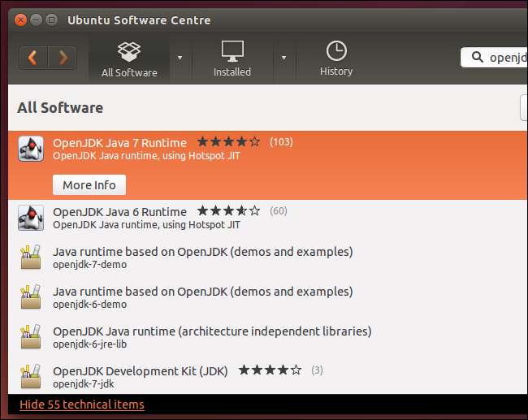Image resolution: width=528 pixels, height=420 pixels.
Task: Go forward with the right arrow button
Action: pyautogui.click(x=63, y=58)
